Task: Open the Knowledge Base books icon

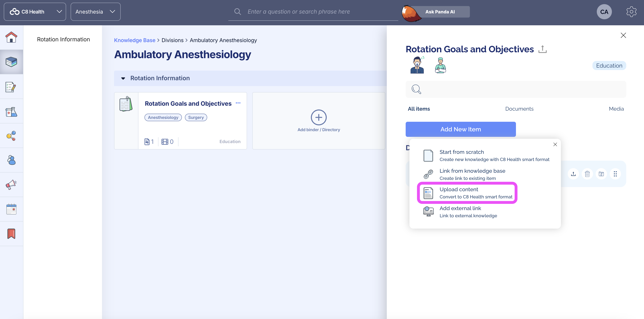Action: point(11,62)
